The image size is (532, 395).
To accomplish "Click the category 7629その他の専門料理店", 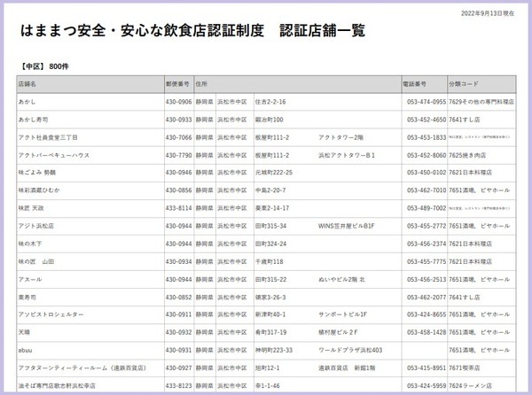I will [481, 102].
